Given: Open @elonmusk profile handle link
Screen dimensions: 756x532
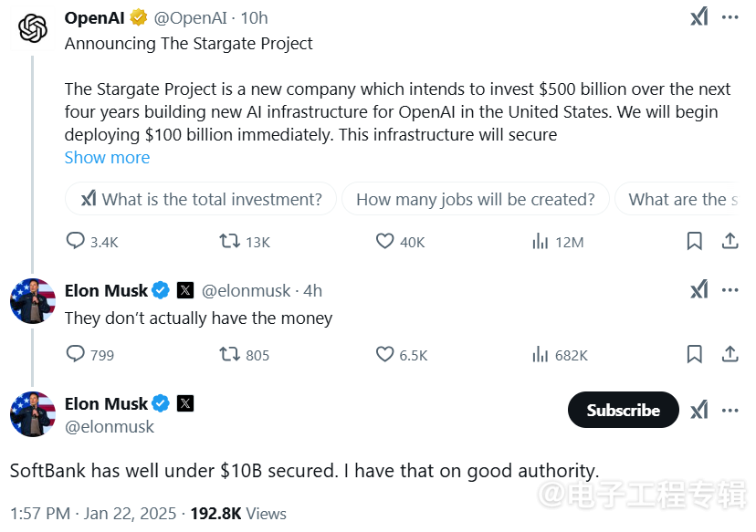Looking at the screenshot, I should (x=110, y=426).
